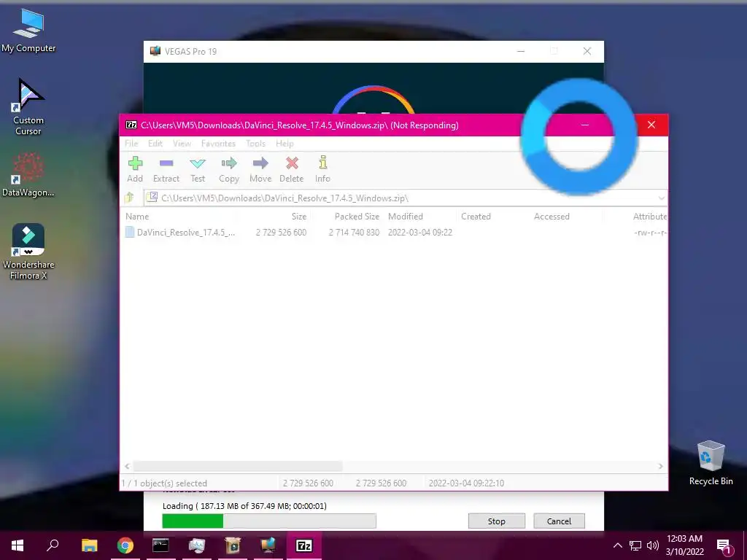Viewport: 747px width, 560px height.
Task: Open the Custom Cursor desktop shortcut
Action: tap(28, 107)
